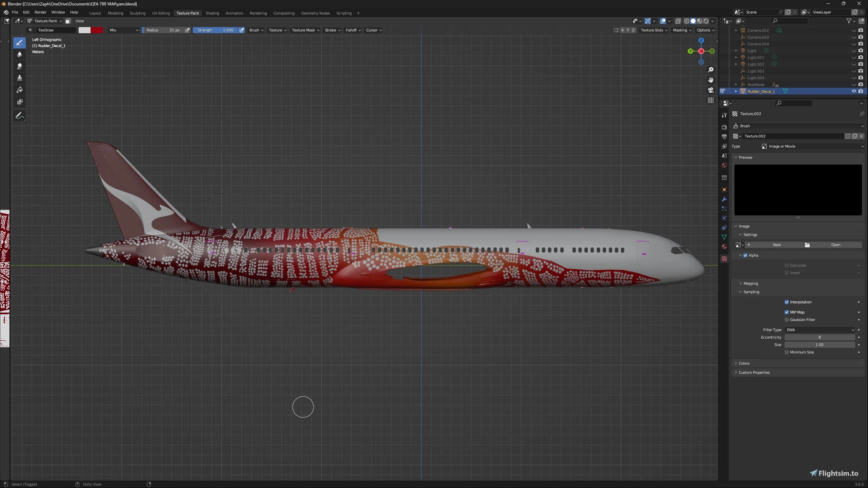Open the Brush settings dropdown
Viewport: 868px width, 488px height.
tap(256, 30)
